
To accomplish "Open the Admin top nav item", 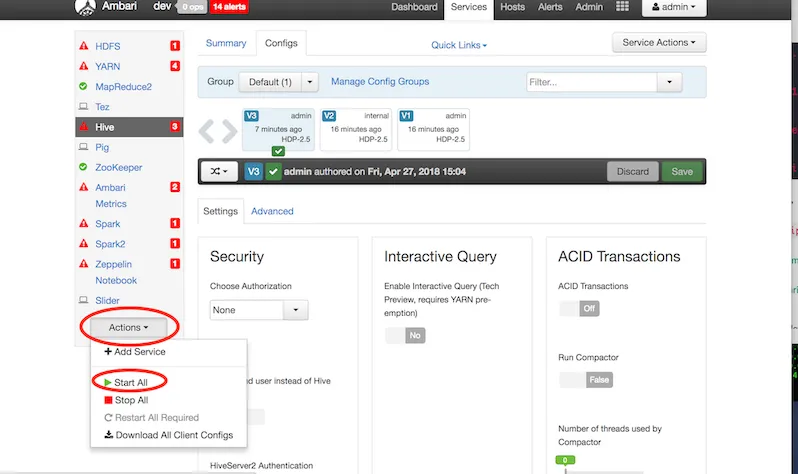I will 589,7.
